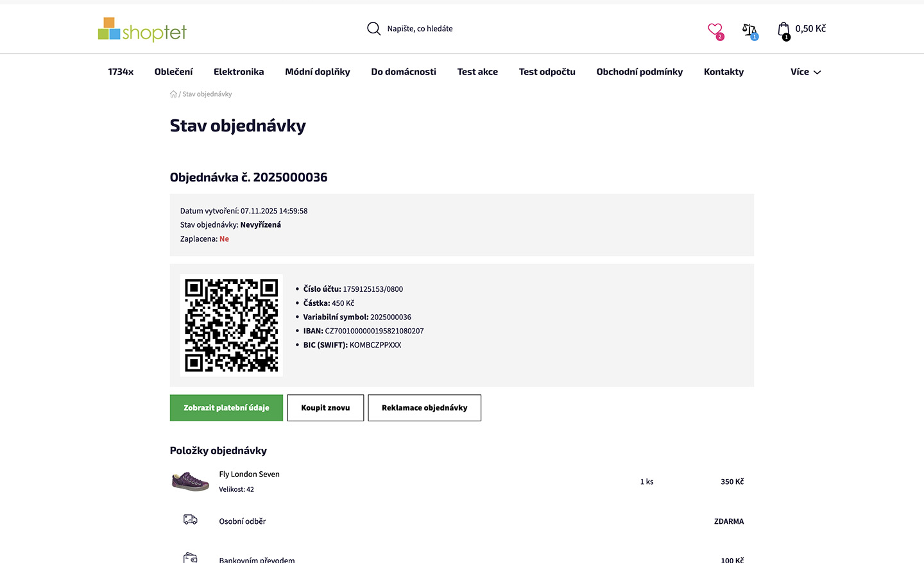Expand the Více menu dropdown
Image resolution: width=924 pixels, height=563 pixels.
coord(805,72)
